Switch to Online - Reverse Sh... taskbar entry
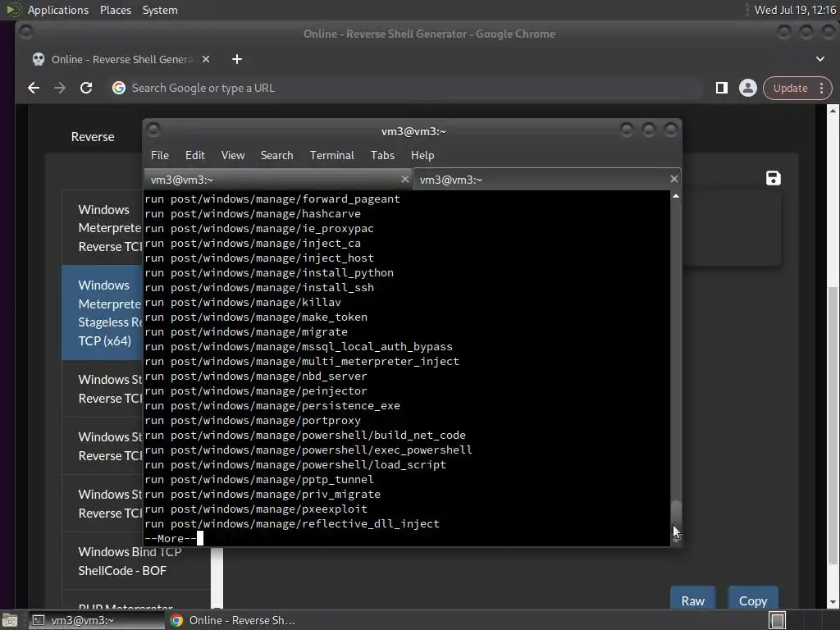The width and height of the screenshot is (840, 630). (234, 620)
